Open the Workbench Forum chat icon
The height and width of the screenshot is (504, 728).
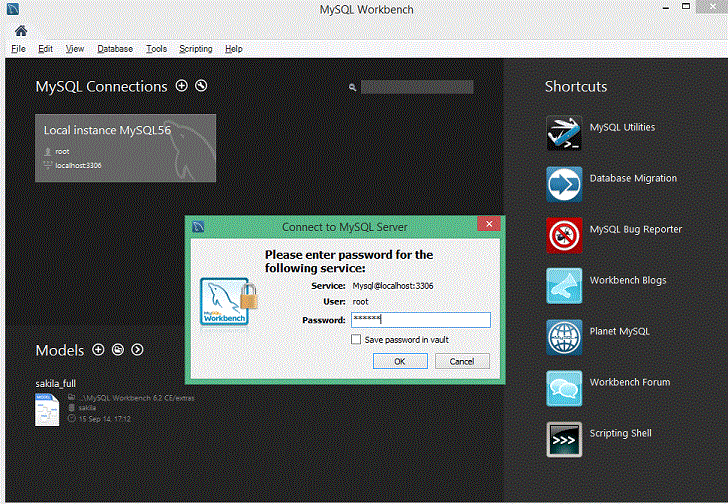[564, 388]
